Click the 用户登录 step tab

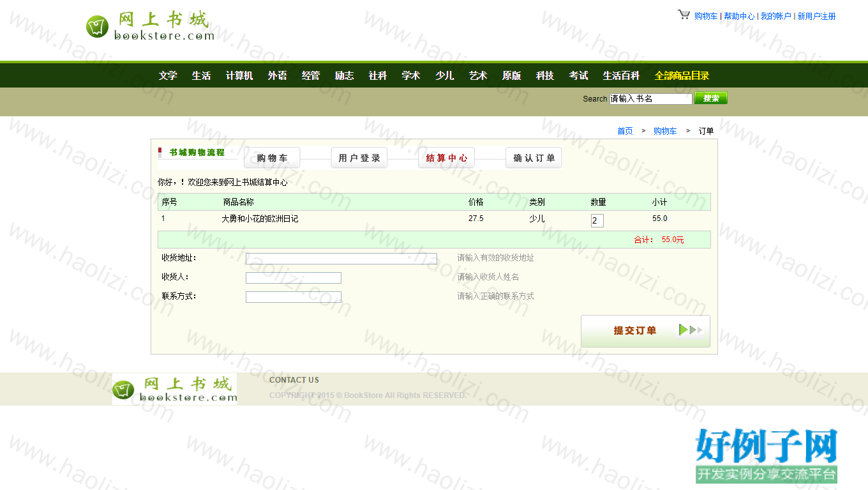tap(359, 158)
